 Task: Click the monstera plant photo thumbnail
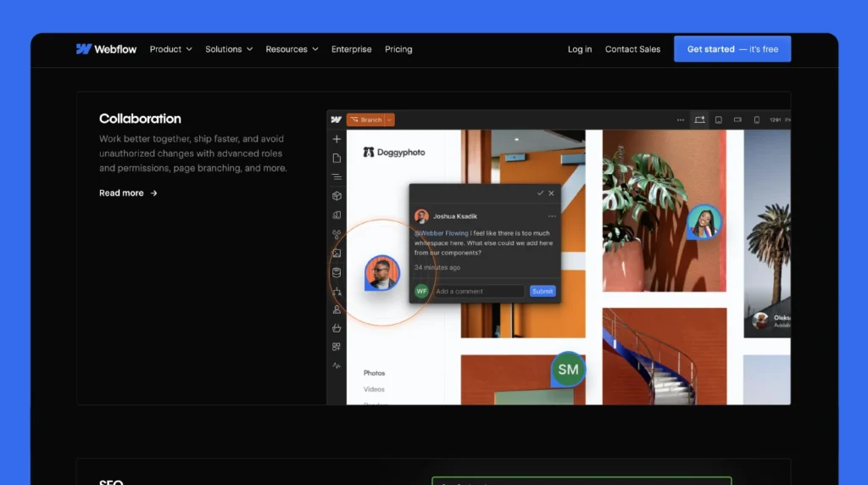pos(665,210)
